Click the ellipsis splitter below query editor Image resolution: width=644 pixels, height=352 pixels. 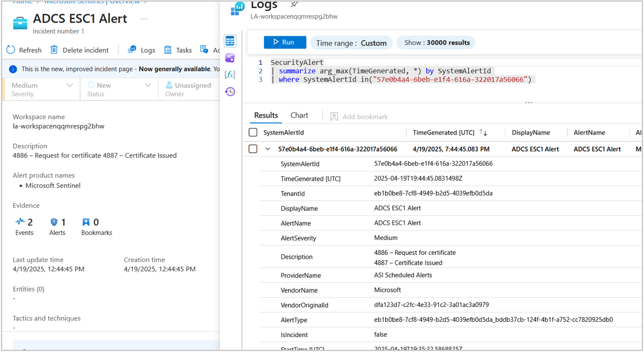coord(529,103)
